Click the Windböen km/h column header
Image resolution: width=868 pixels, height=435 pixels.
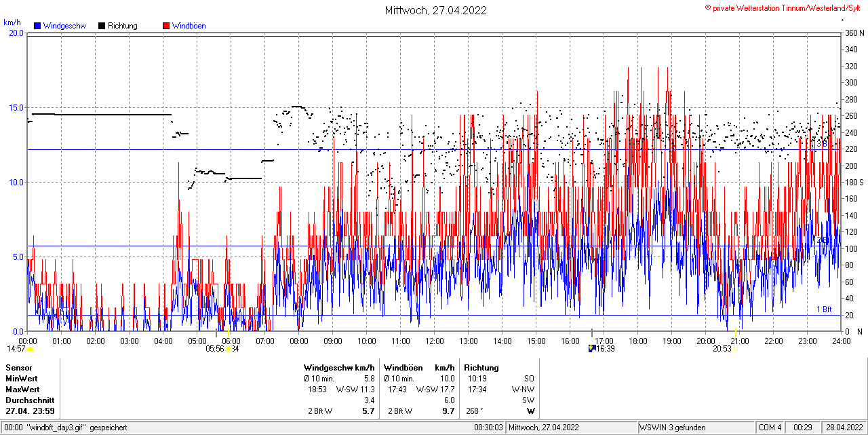pyautogui.click(x=419, y=367)
